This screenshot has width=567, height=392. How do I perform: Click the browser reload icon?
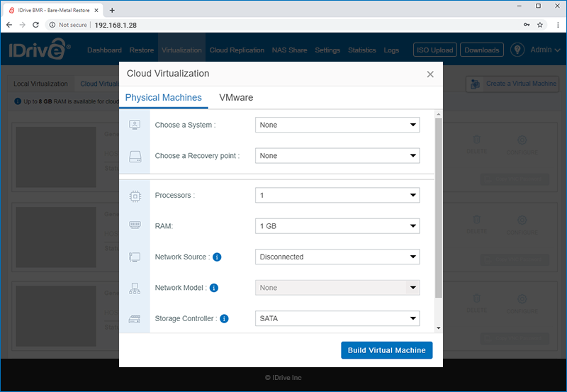(35, 25)
